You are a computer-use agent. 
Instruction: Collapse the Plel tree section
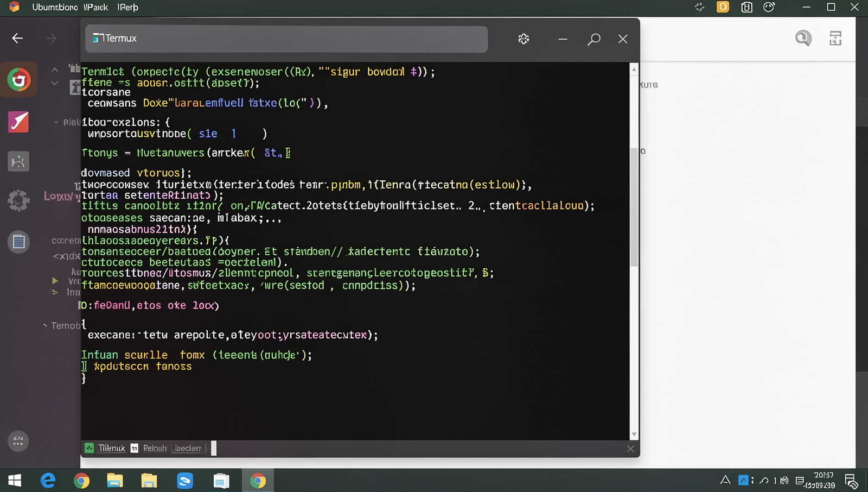click(56, 122)
